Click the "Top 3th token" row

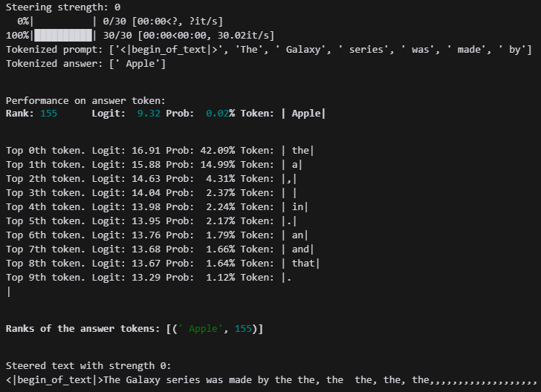(151, 193)
